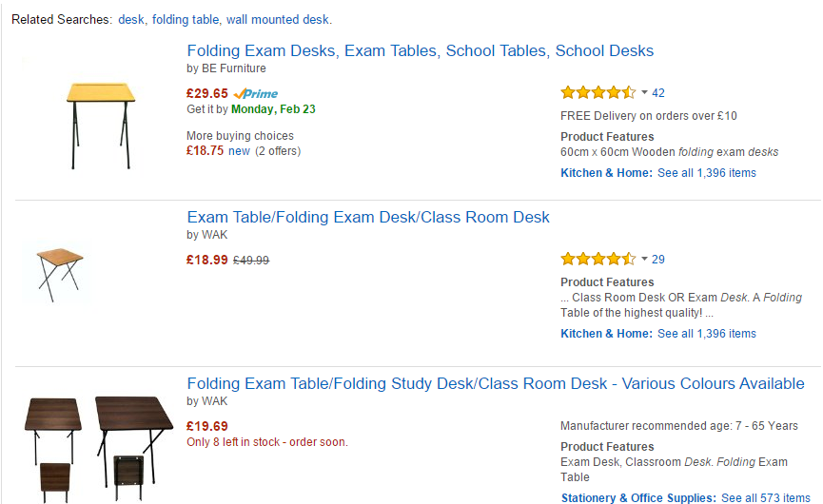The height and width of the screenshot is (504, 823).
Task: See all 573 Stationery & Office items
Action: [x=765, y=498]
